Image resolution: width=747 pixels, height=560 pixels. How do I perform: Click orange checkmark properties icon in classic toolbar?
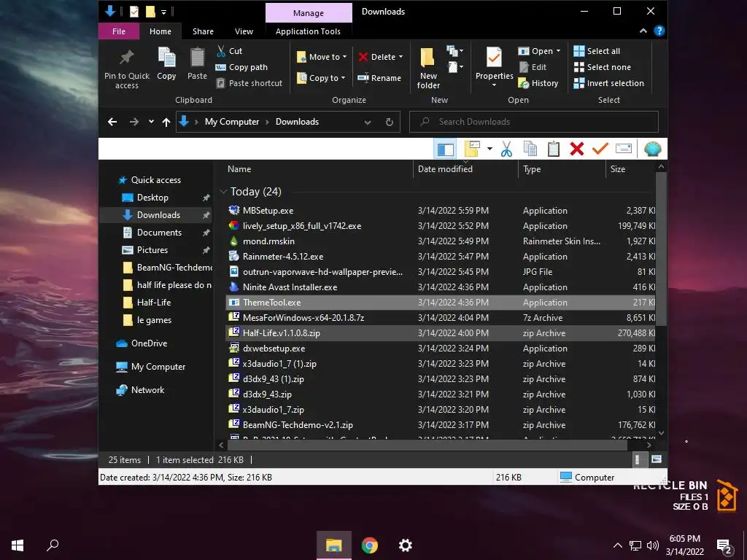click(600, 149)
